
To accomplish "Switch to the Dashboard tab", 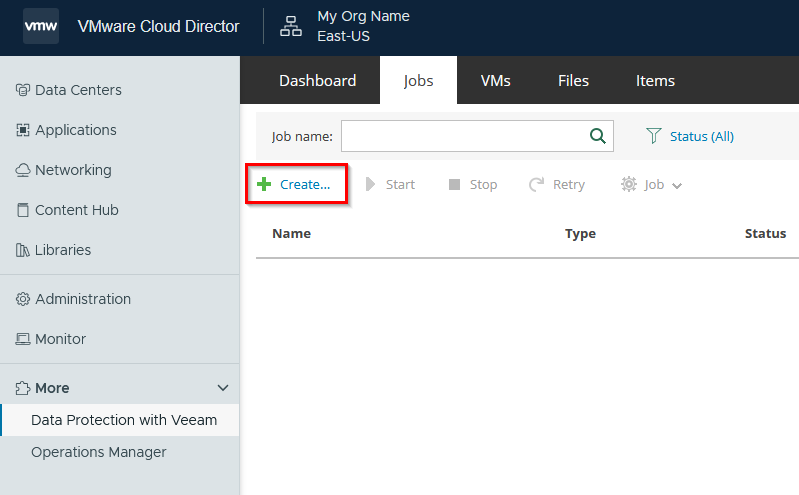I will click(317, 81).
